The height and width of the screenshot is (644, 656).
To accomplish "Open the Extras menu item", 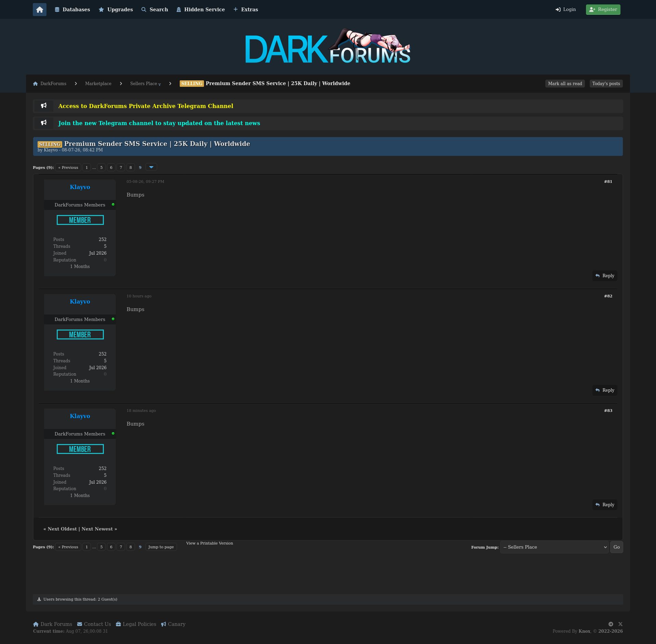I will [246, 10].
